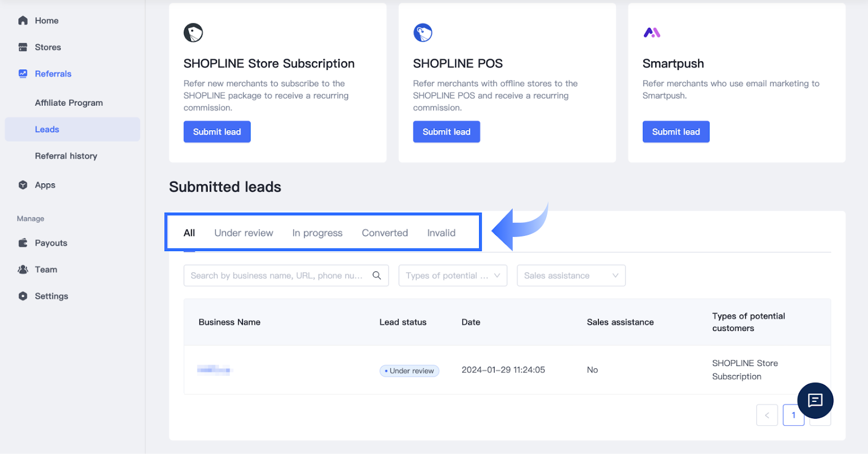Expand Types of potential customers dropdown

452,276
